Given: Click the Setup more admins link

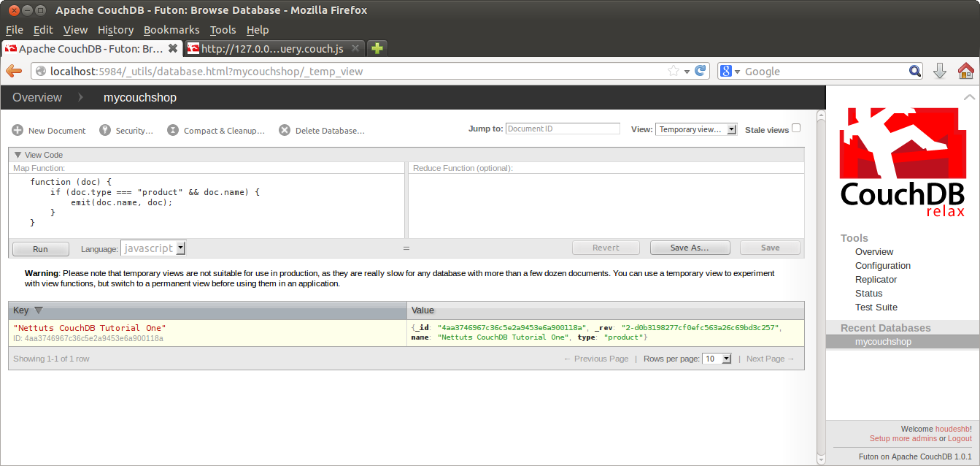Looking at the screenshot, I should tap(903, 438).
